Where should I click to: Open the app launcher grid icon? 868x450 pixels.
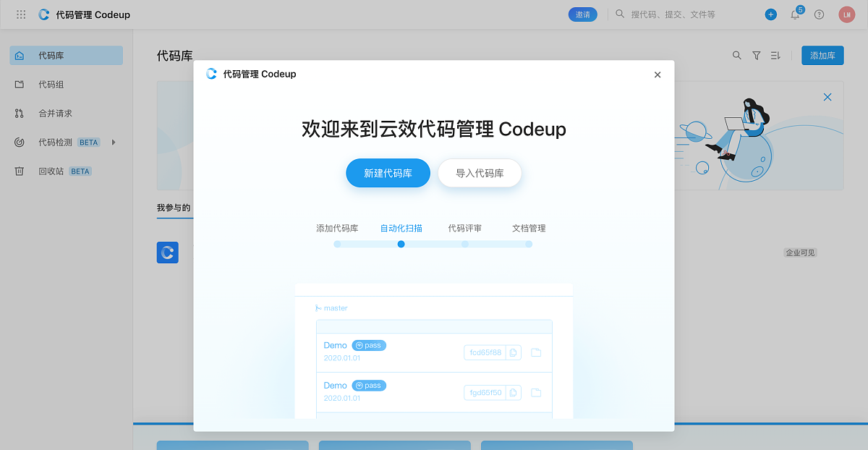click(21, 14)
